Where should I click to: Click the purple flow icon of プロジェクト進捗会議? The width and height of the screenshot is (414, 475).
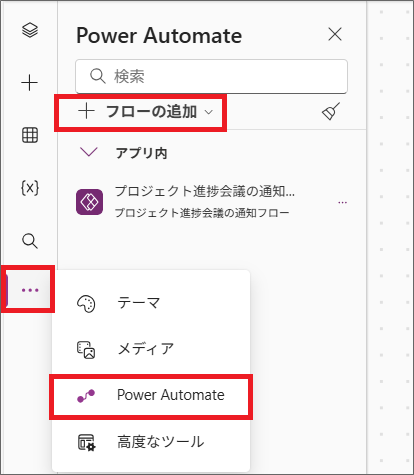tap(89, 202)
